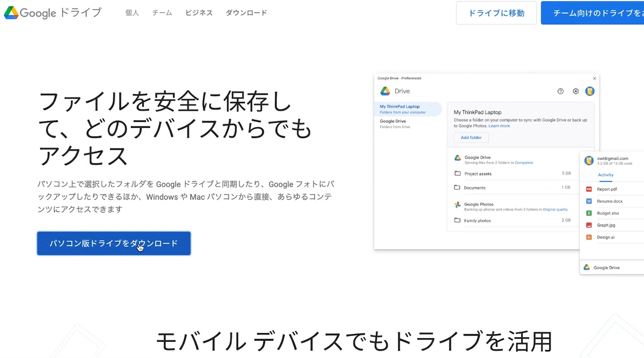
Task: Click the Family photos folder icon
Action: [458, 220]
